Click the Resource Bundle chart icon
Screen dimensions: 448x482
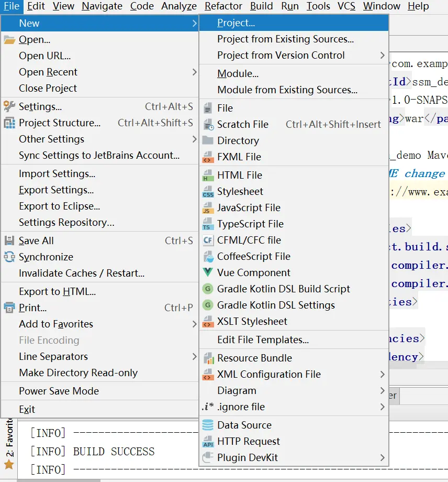(208, 358)
